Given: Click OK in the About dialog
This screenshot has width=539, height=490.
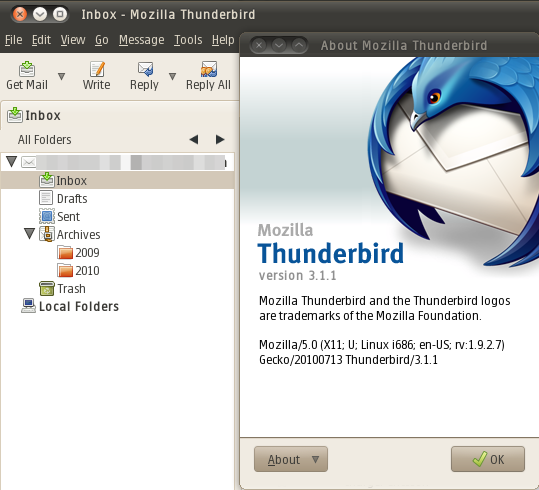Looking at the screenshot, I should click(488, 459).
